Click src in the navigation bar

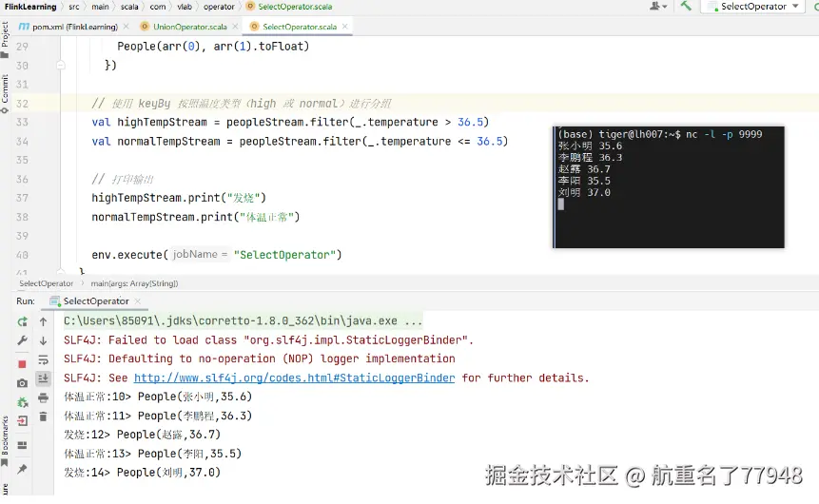tap(74, 7)
